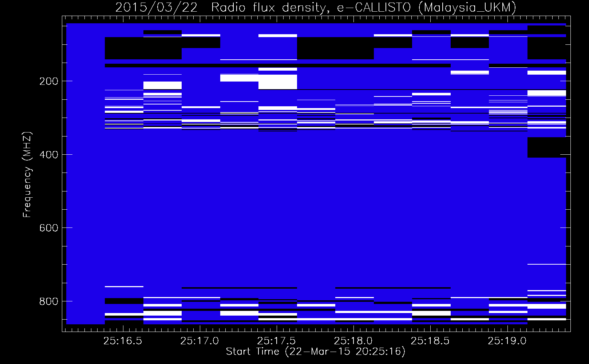Click the 25:17.5 time tick label
The width and height of the screenshot is (589, 364).
[x=276, y=341]
